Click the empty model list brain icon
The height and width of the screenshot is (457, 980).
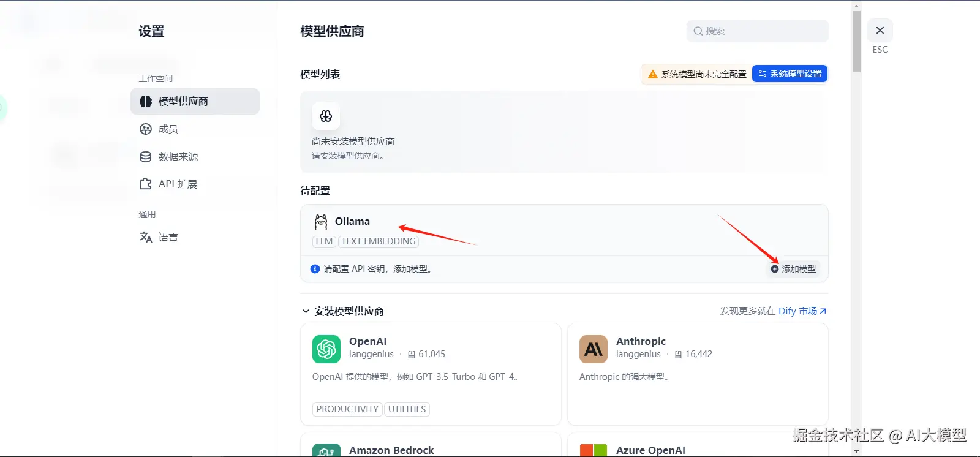click(326, 116)
